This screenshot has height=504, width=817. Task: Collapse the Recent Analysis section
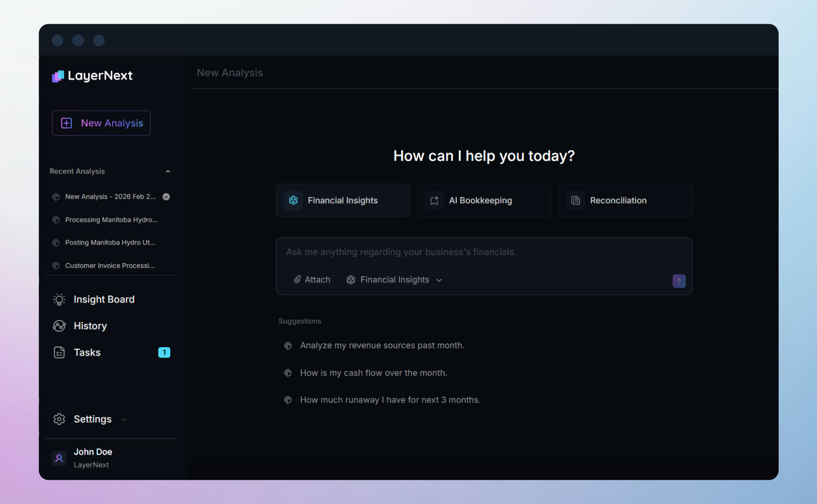tap(168, 172)
